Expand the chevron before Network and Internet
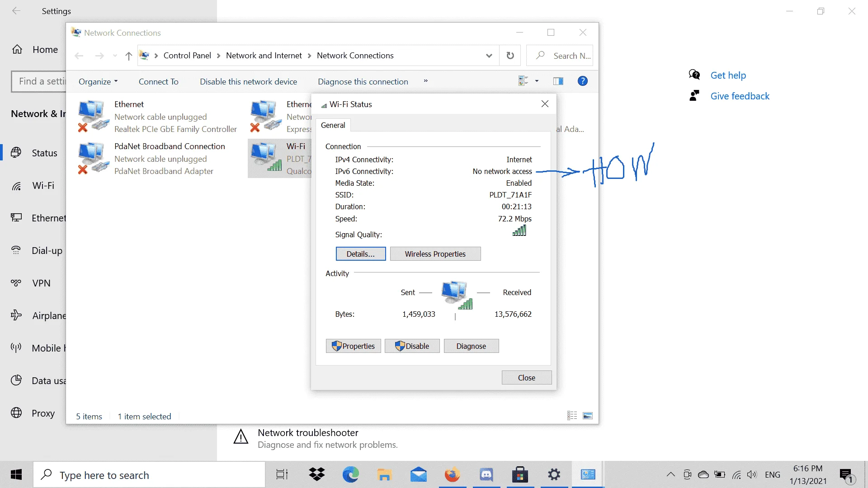Image resolution: width=868 pixels, height=488 pixels. click(218, 56)
